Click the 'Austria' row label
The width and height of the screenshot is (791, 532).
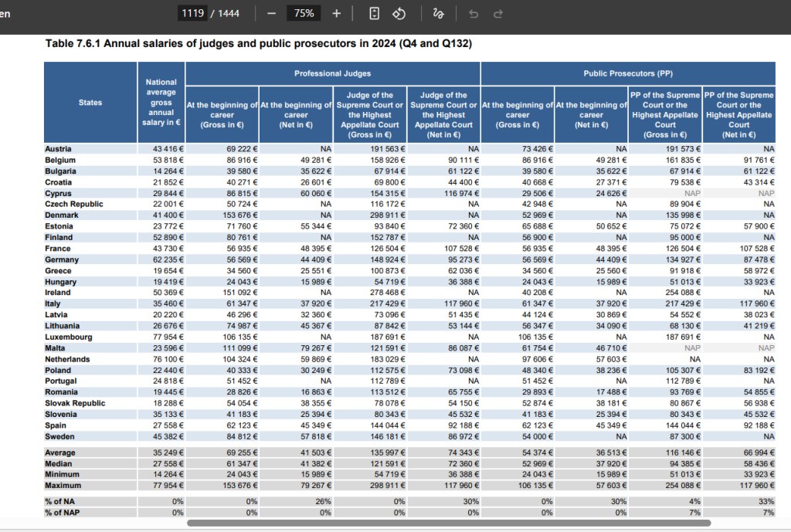pyautogui.click(x=58, y=149)
